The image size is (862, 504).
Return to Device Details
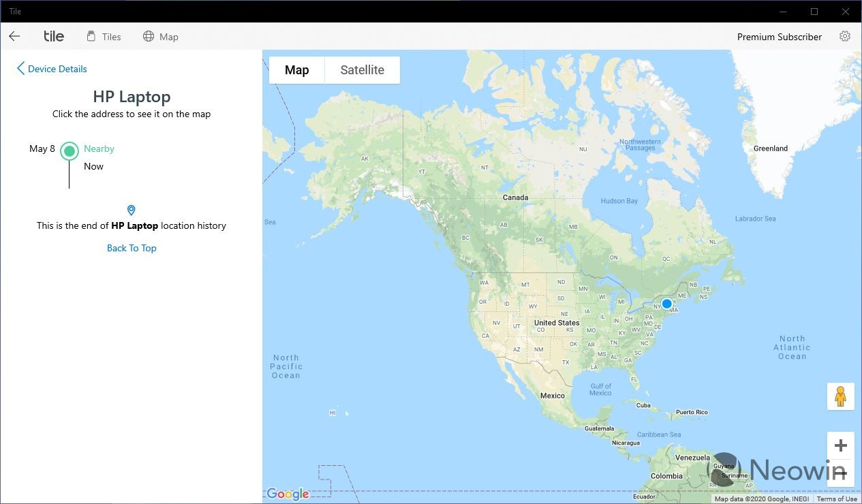(52, 69)
